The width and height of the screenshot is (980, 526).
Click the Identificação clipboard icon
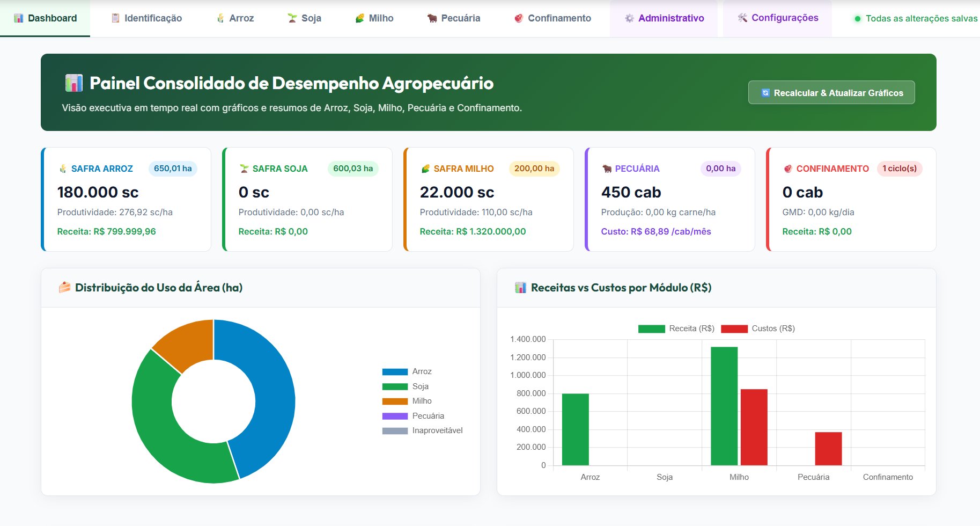click(115, 18)
